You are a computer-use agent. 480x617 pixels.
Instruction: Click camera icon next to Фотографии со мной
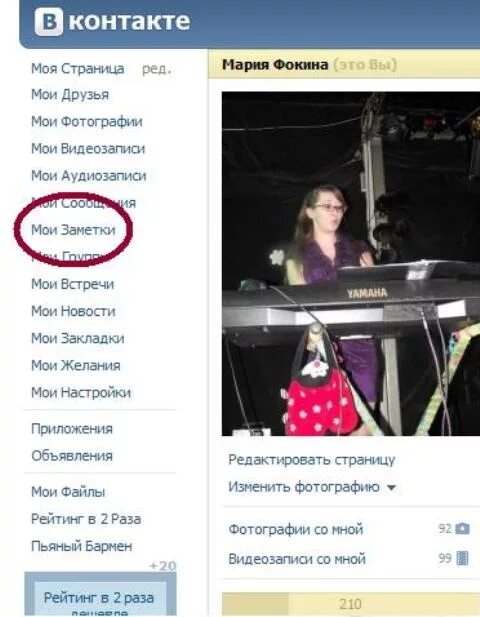[x=462, y=528]
